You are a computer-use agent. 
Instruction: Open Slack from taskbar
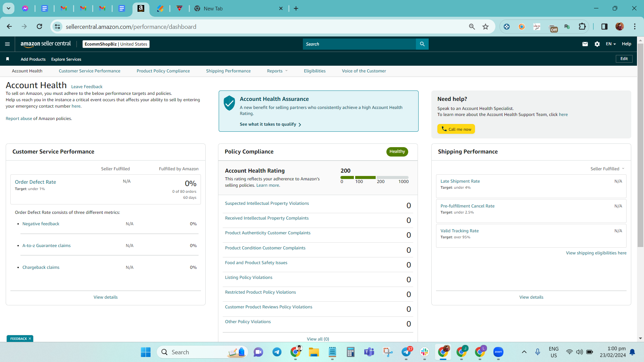425,352
